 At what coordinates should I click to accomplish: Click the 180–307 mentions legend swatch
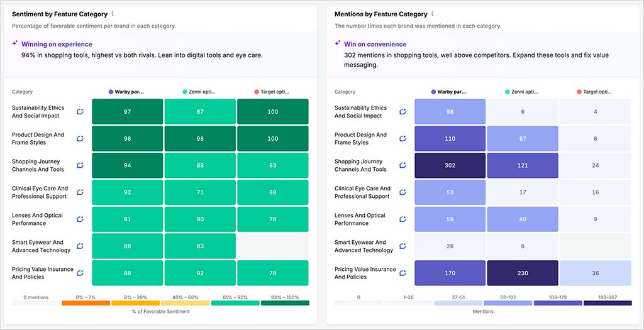pos(608,303)
